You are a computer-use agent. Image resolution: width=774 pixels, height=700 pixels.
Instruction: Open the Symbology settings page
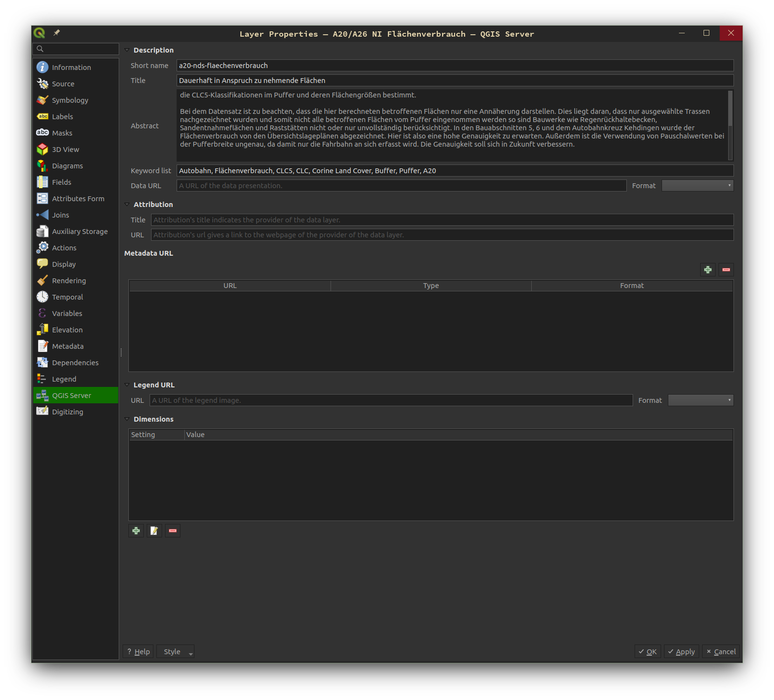click(x=70, y=100)
